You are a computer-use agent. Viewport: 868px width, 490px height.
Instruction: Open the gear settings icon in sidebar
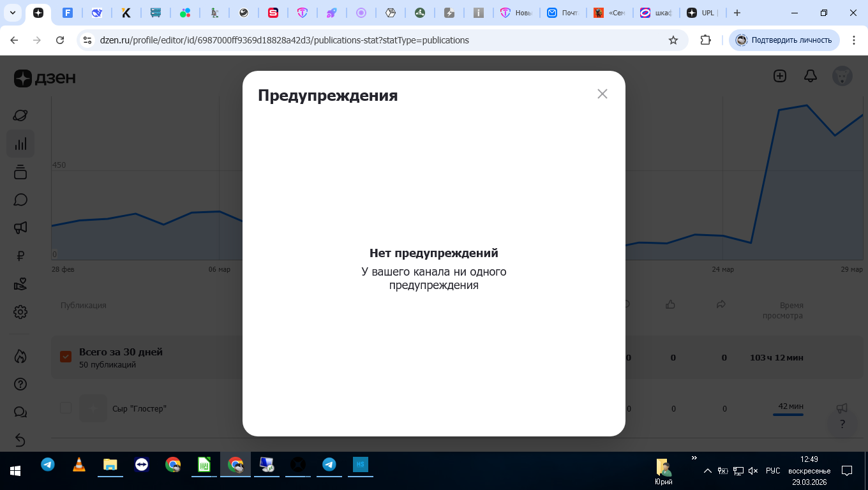click(20, 312)
